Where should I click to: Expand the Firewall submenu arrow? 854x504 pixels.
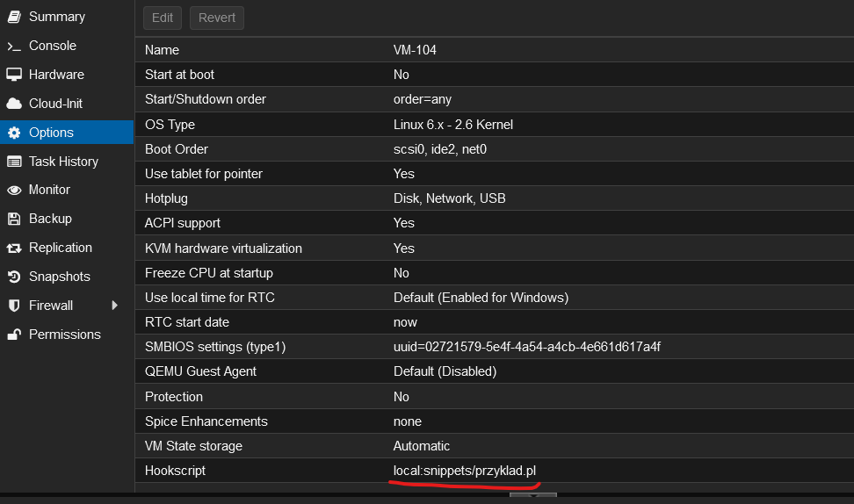pos(114,306)
